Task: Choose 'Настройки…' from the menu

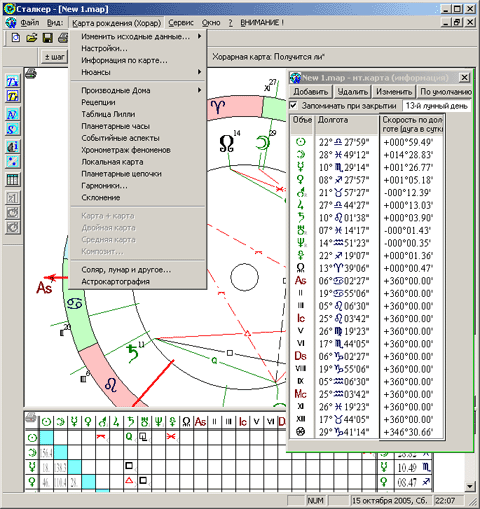Action: (x=139, y=48)
